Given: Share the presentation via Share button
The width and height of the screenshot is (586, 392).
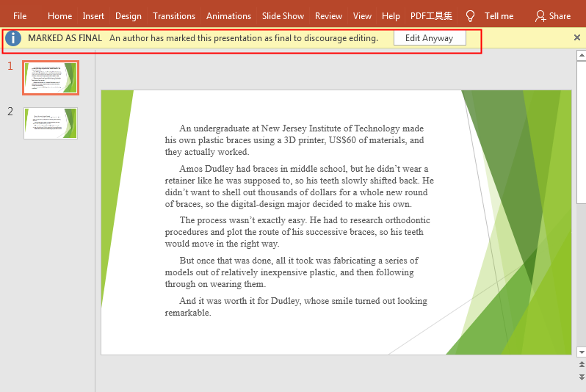Looking at the screenshot, I should click(553, 16).
